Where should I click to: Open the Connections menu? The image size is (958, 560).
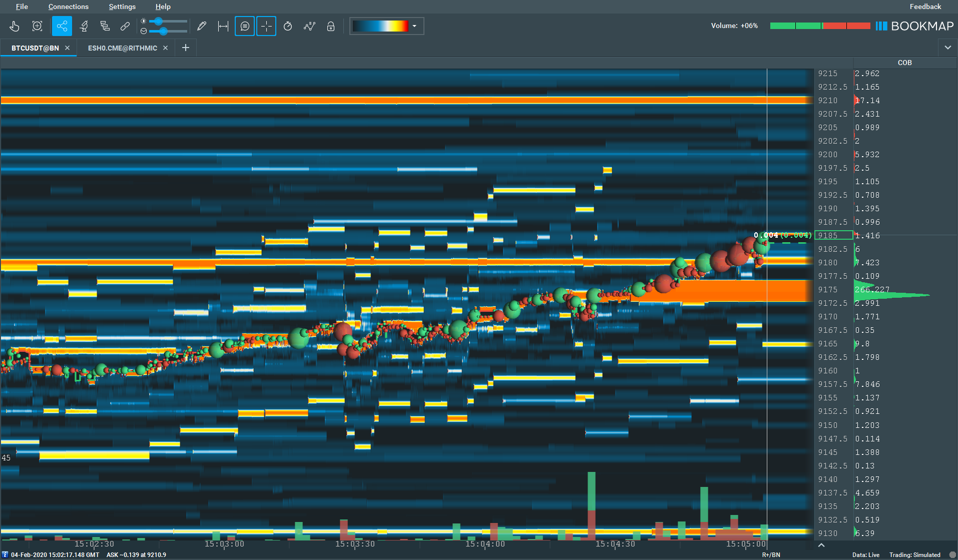coord(68,7)
